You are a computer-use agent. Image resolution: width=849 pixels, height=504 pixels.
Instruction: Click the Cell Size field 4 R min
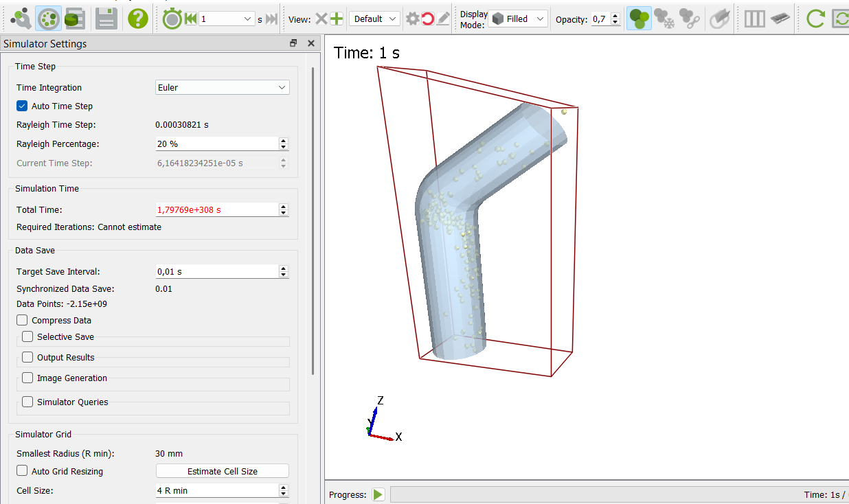coord(217,491)
